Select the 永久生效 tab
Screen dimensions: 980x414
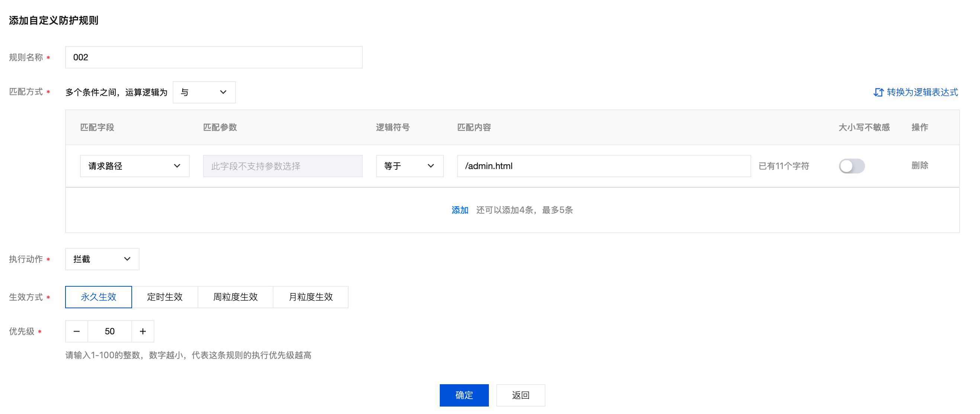(x=99, y=297)
